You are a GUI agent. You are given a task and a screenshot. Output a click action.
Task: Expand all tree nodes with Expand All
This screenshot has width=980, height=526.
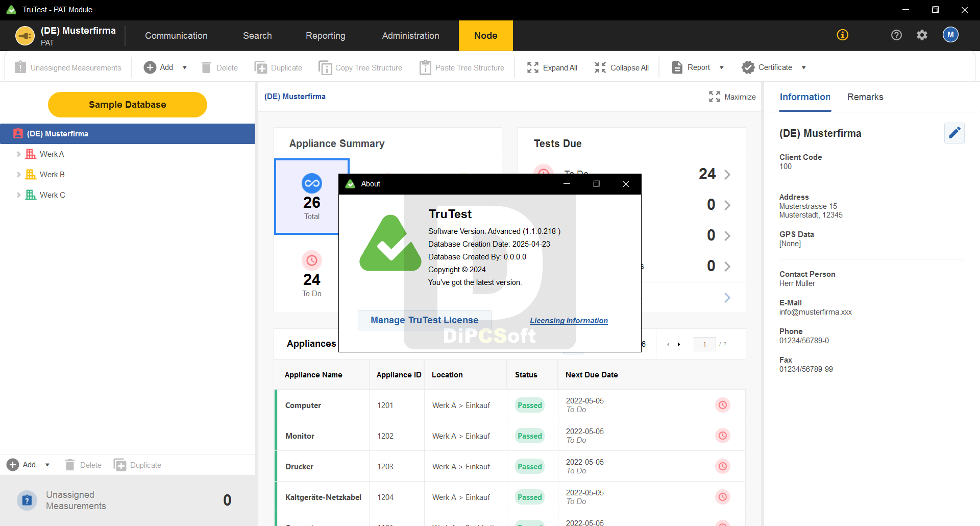(x=552, y=67)
